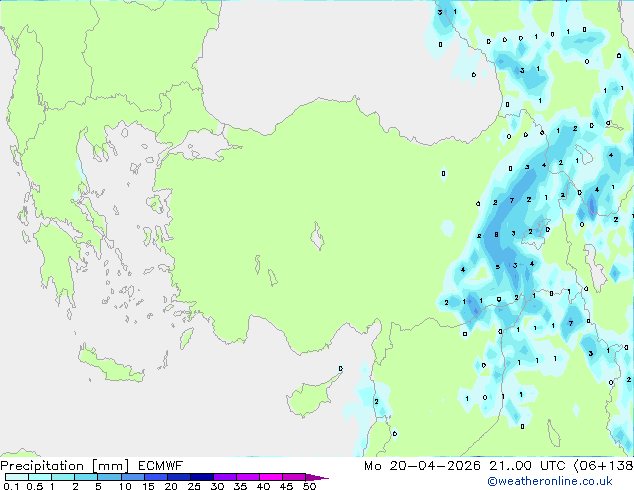Screen dimensions: 634x490
Task: Click the '0.5' legend label
Action: point(34,486)
